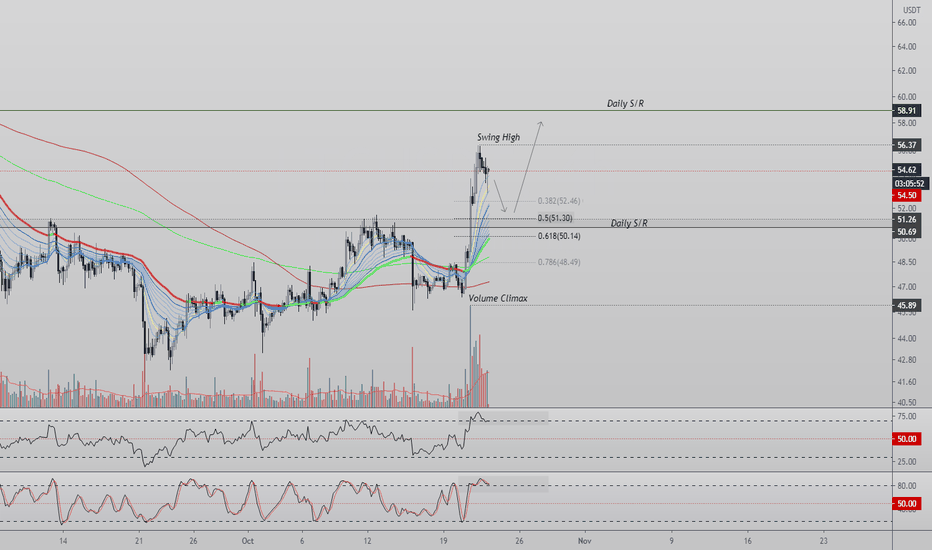The width and height of the screenshot is (932, 550).
Task: Click the 6 date after Oct
Action: 303,541
